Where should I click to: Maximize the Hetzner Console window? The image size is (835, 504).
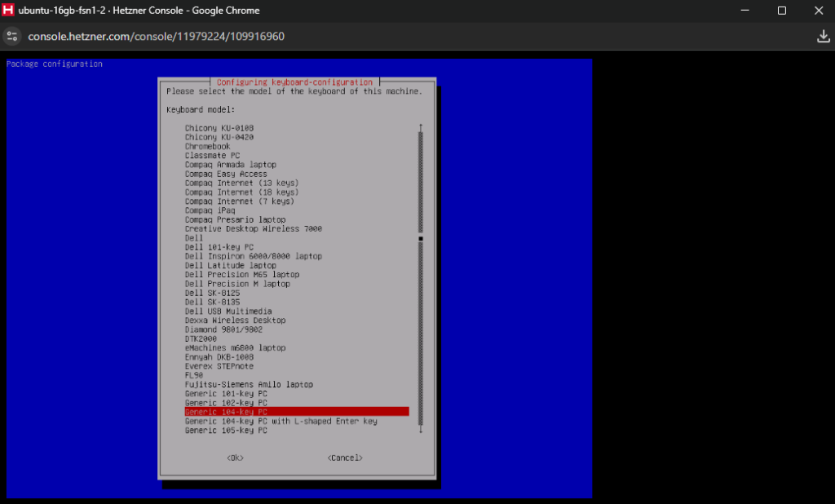(x=781, y=11)
